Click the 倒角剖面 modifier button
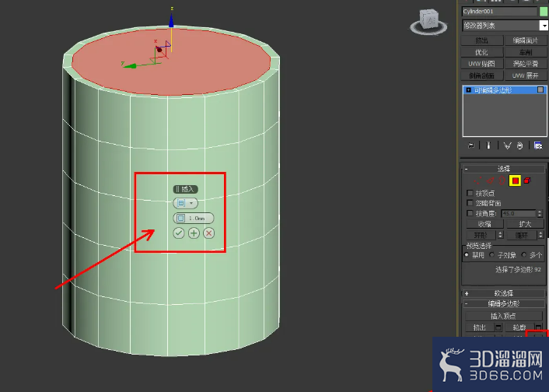549x392 pixels. [x=482, y=75]
